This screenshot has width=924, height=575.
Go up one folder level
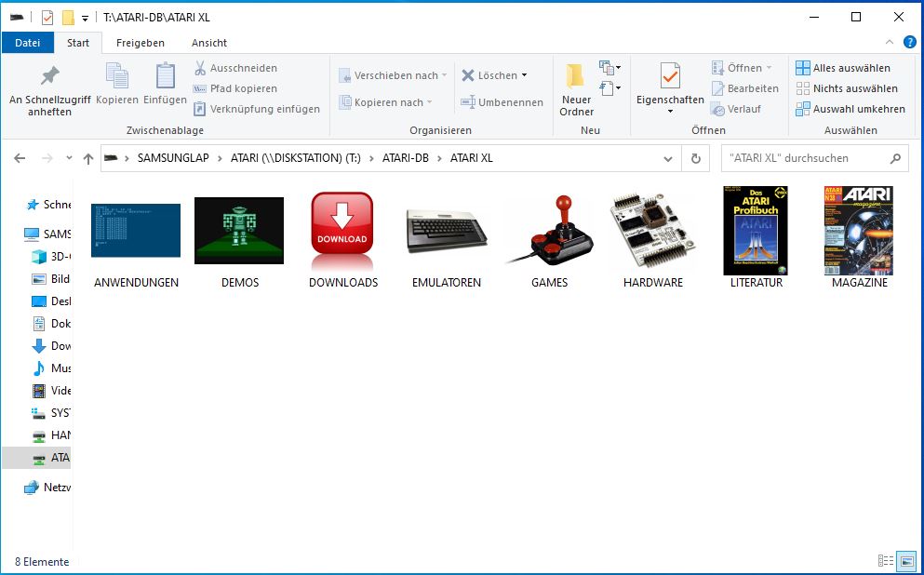click(88, 158)
